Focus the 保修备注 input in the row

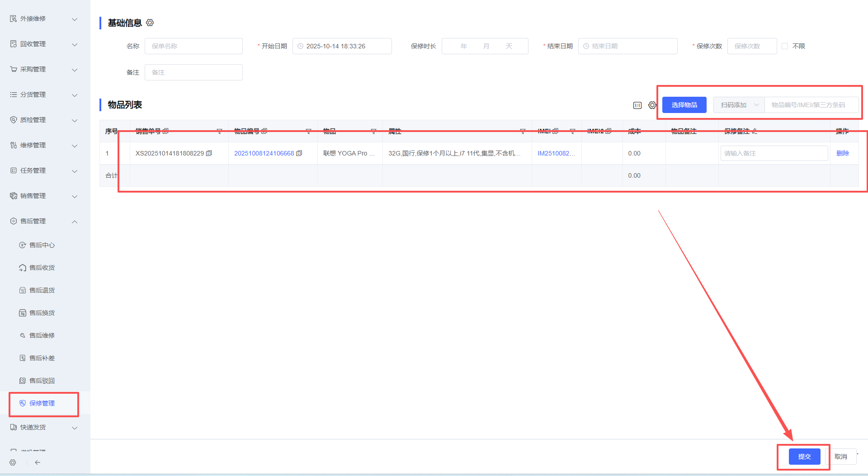774,153
